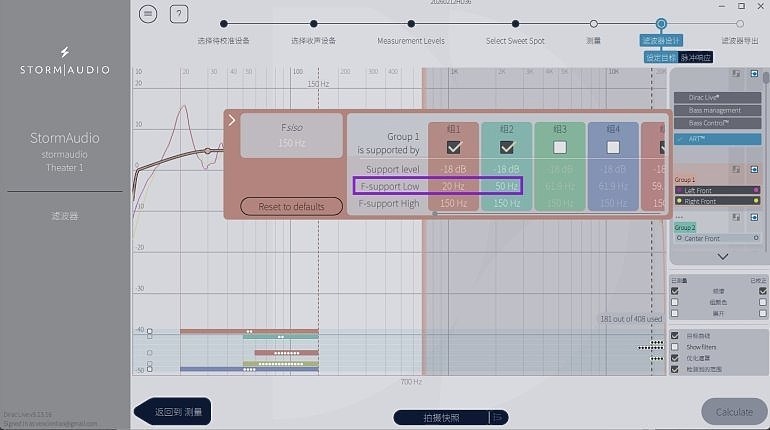Uncheck the group 2 support checkbox
770x430 pixels.
(x=507, y=147)
